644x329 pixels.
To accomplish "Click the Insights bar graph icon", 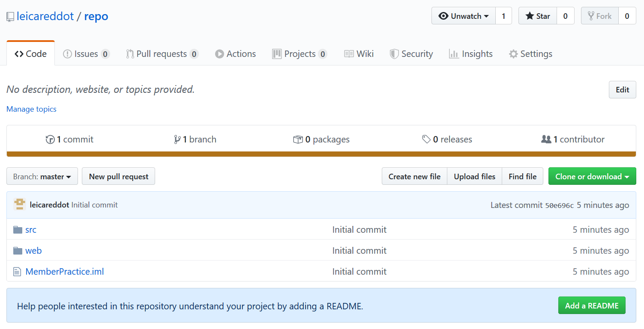I will [454, 54].
